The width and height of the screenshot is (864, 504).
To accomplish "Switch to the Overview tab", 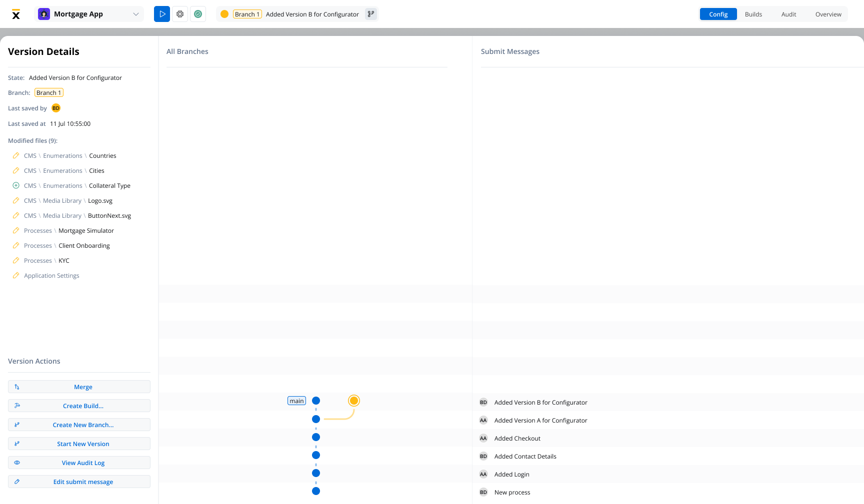I will pyautogui.click(x=828, y=14).
